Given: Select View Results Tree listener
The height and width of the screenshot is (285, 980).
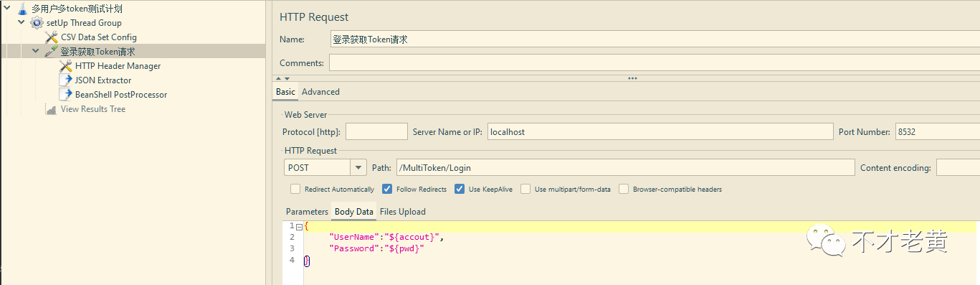Looking at the screenshot, I should pyautogui.click(x=93, y=109).
